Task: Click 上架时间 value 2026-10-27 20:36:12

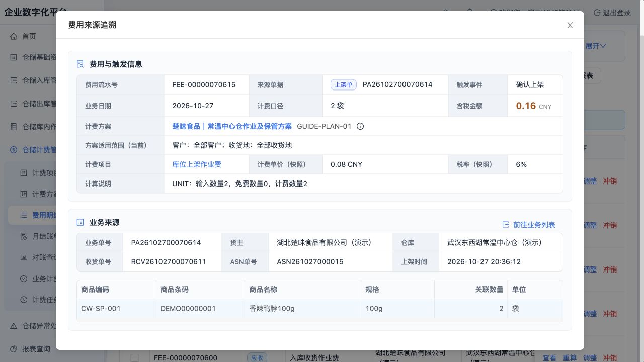Action: (484, 262)
